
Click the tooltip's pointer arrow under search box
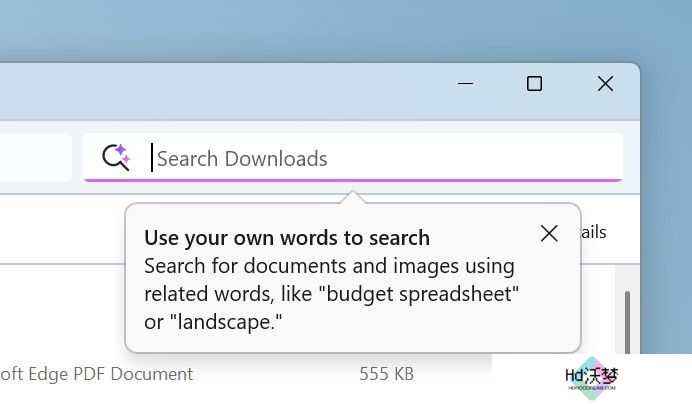pos(353,197)
